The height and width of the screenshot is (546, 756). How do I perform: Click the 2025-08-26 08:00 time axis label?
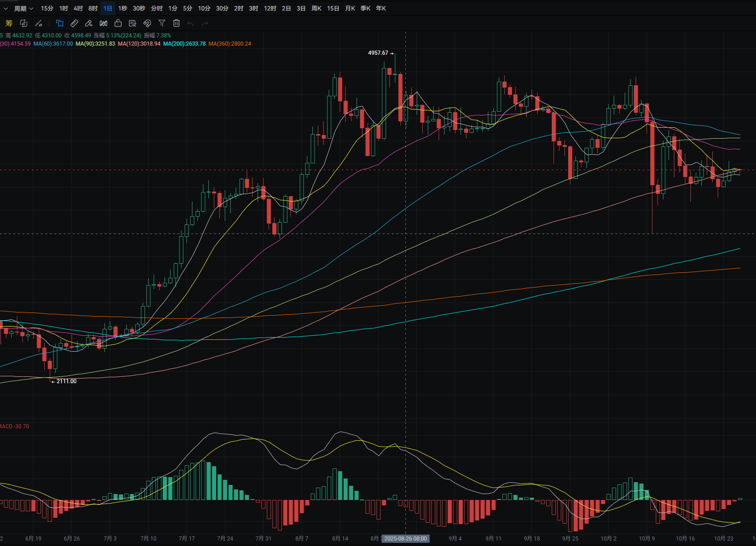[405, 539]
